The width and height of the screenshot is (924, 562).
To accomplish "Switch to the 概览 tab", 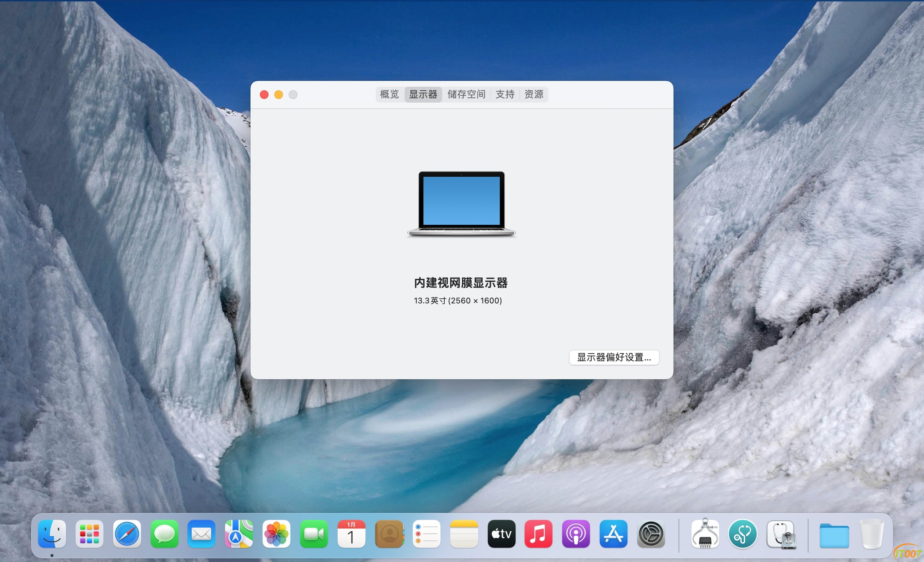I will click(389, 94).
